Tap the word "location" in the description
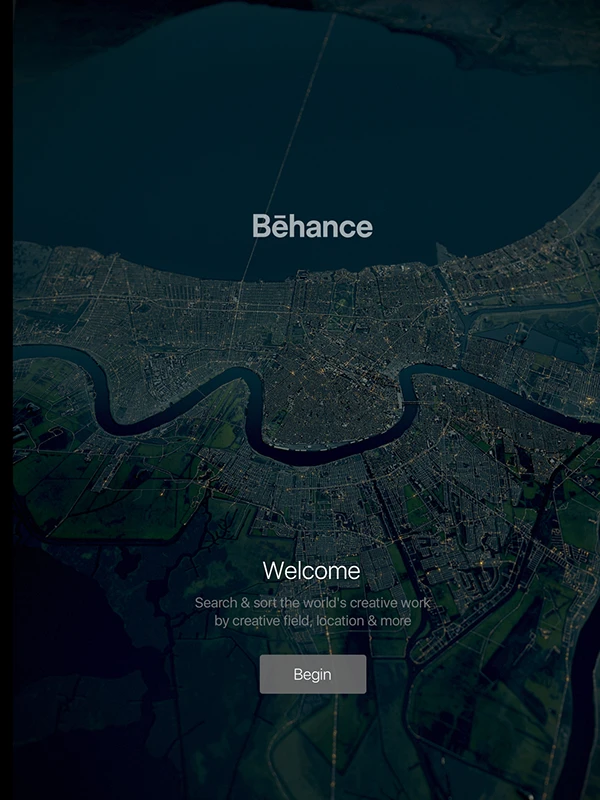The image size is (600, 800). tap(343, 621)
